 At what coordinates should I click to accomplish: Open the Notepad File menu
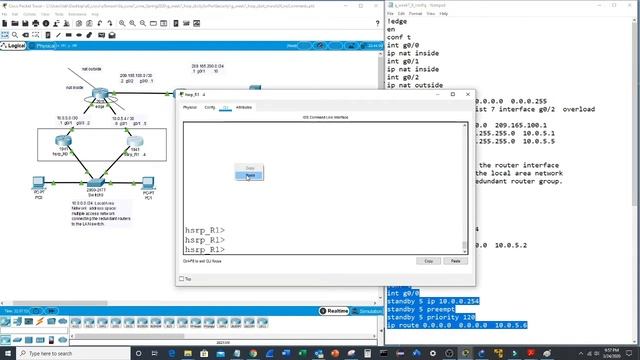pos(390,13)
